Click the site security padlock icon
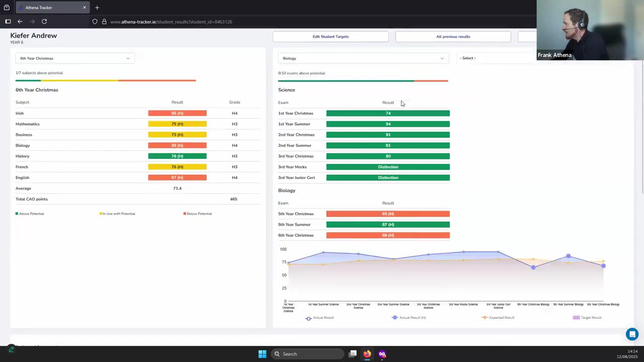This screenshot has width=644, height=362. point(104,22)
